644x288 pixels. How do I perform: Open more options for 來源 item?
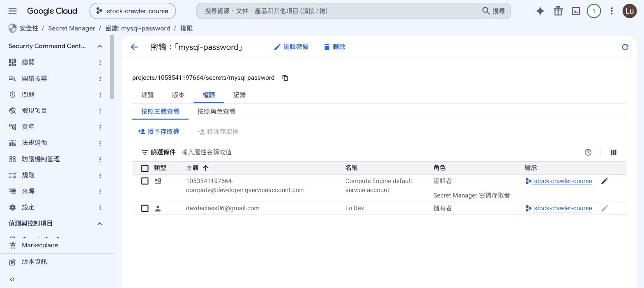100,192
